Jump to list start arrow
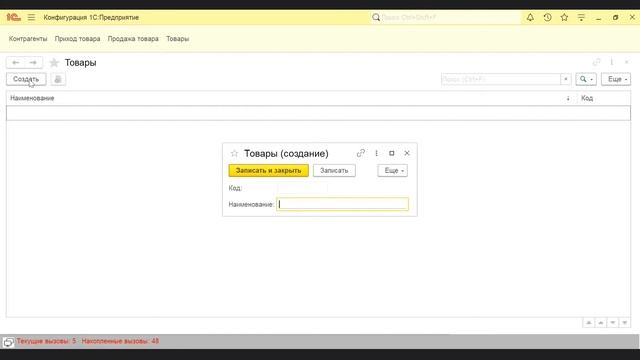 click(x=589, y=323)
